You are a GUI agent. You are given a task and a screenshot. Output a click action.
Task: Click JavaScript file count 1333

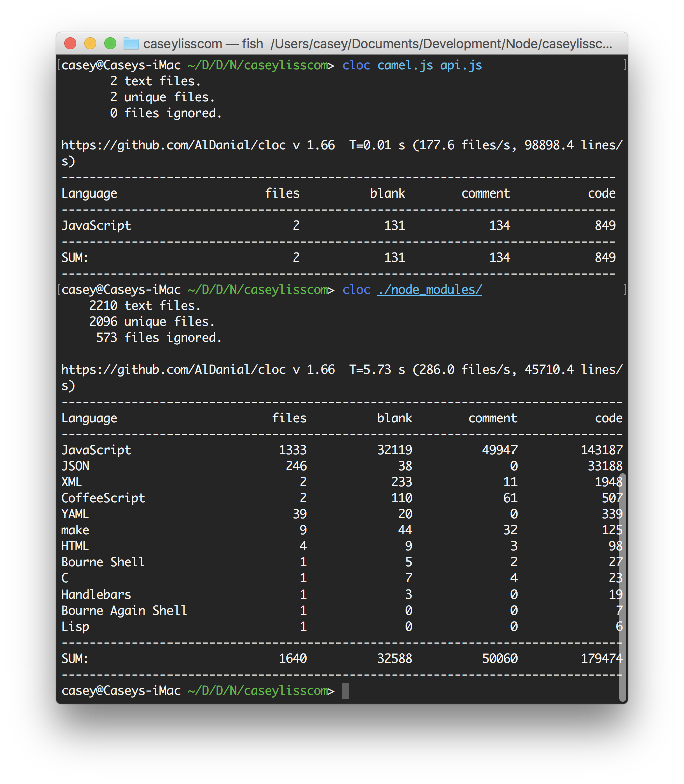point(293,450)
